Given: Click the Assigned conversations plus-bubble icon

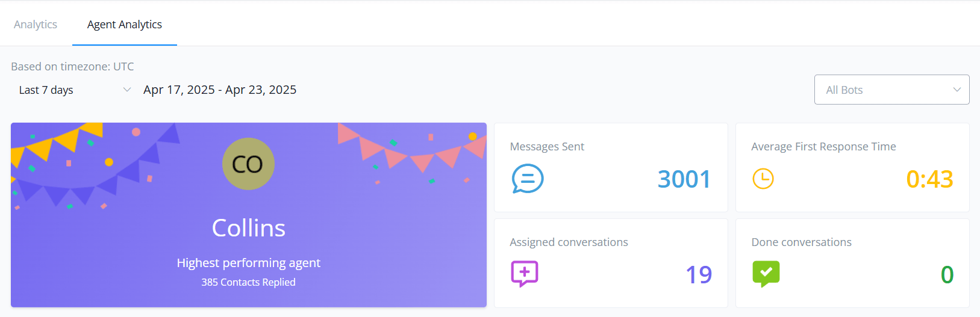Looking at the screenshot, I should click(525, 274).
